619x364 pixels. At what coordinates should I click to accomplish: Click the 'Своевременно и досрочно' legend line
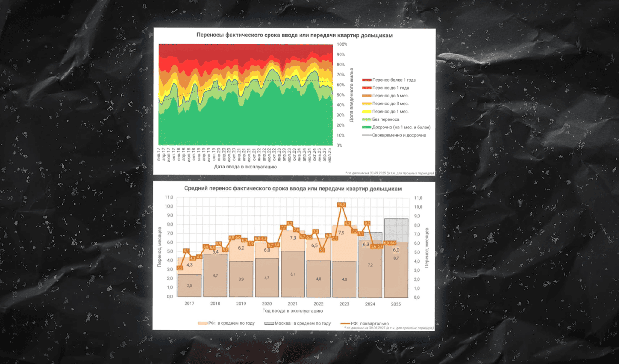(x=366, y=135)
